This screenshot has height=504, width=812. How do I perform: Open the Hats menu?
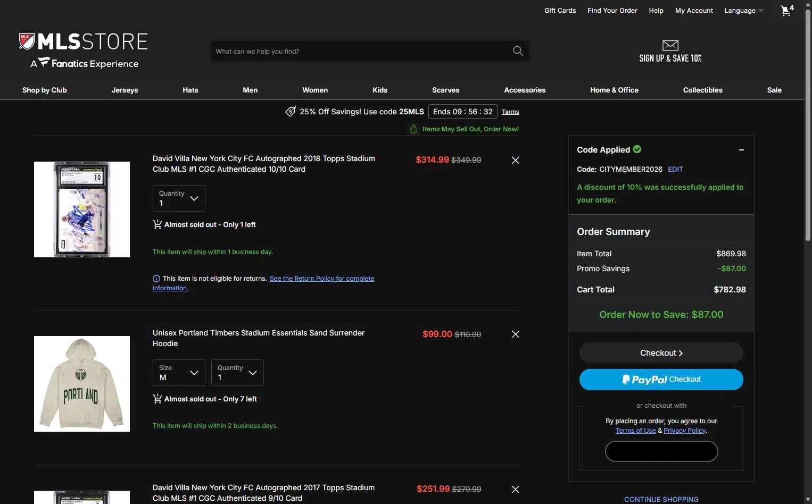[190, 90]
